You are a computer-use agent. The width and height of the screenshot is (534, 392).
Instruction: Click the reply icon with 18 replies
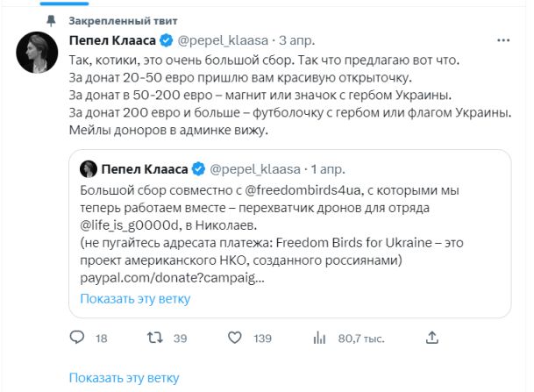click(77, 338)
